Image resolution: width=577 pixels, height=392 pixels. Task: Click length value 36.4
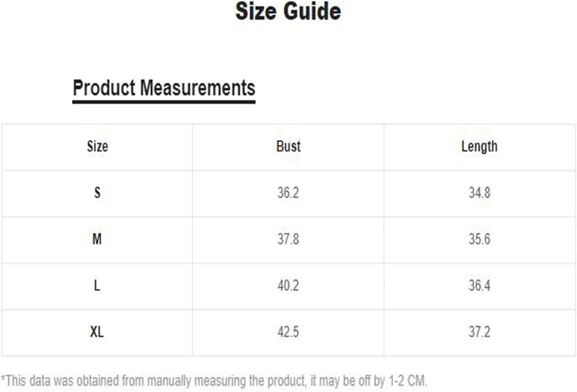[479, 285]
